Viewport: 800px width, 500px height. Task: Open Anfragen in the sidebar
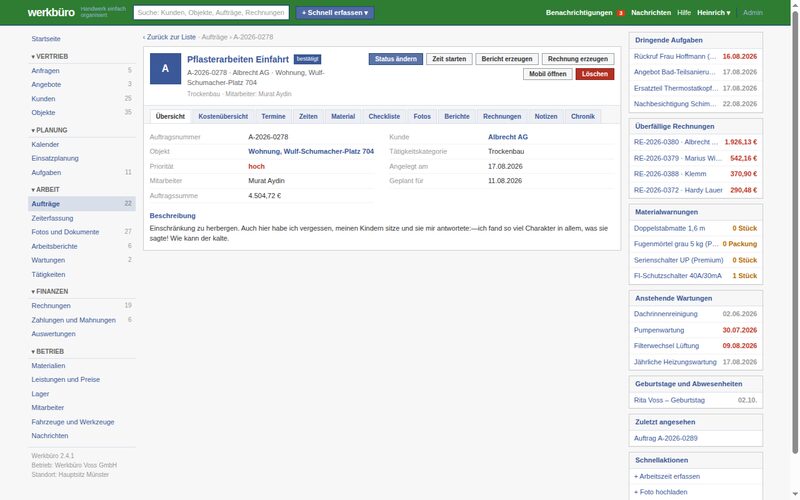pos(82,71)
